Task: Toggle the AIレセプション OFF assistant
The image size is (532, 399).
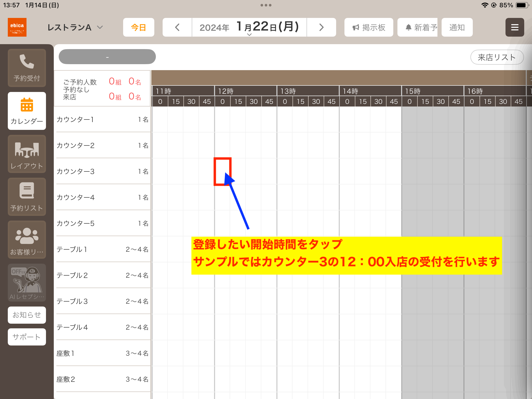Action: (27, 283)
